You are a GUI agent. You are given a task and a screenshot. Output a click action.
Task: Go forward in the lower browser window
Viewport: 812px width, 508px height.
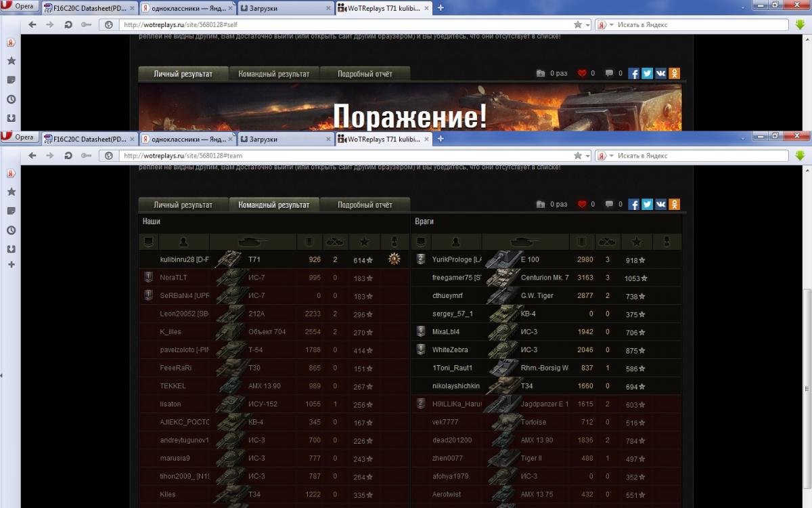coord(50,156)
